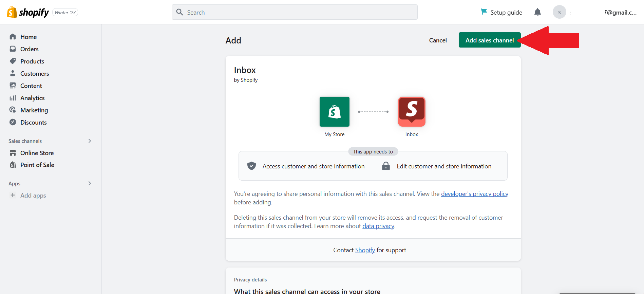Image resolution: width=644 pixels, height=294 pixels.
Task: Click the Content icon in sidebar
Action: pyautogui.click(x=13, y=86)
